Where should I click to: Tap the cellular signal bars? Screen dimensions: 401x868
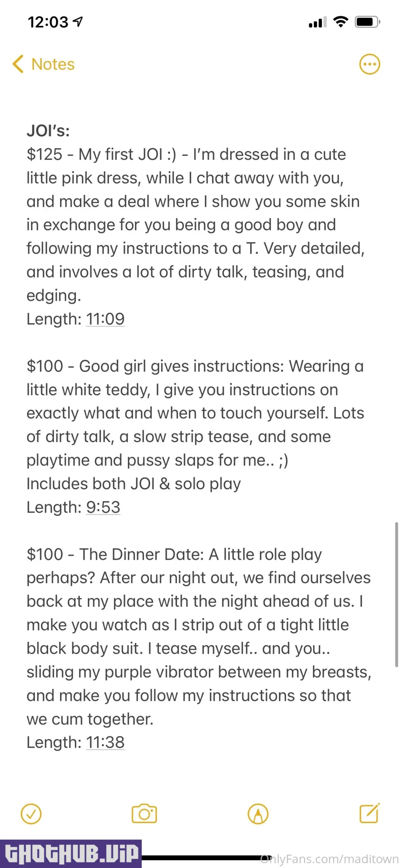coord(317,22)
